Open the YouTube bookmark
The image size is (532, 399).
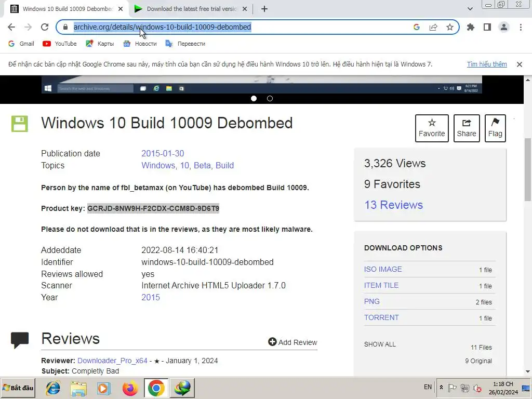[x=60, y=44]
